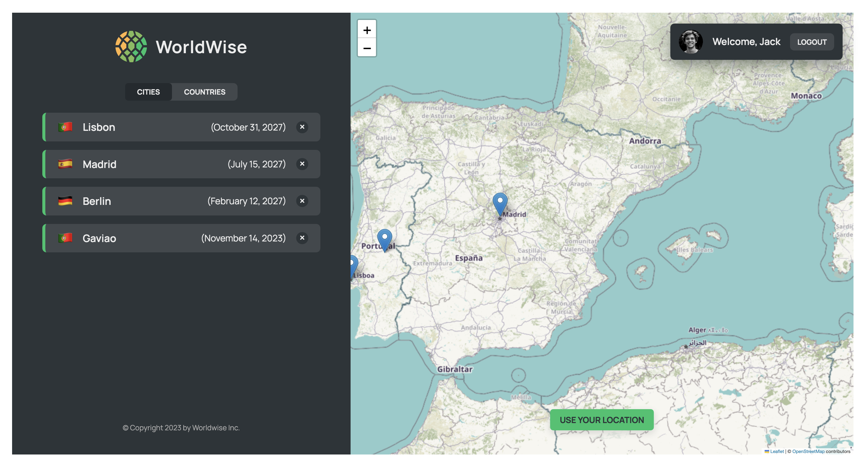This screenshot has width=868, height=469.
Task: Click USE YOUR LOCATION button
Action: [602, 419]
